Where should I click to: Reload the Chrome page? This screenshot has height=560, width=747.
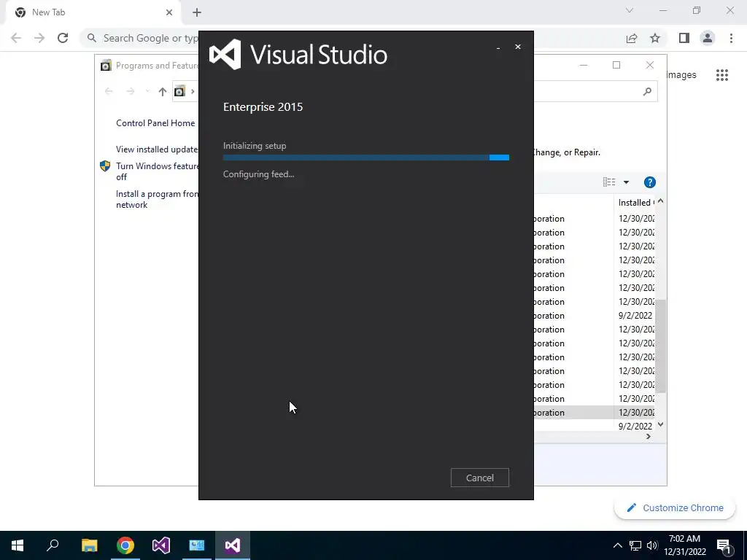[63, 38]
